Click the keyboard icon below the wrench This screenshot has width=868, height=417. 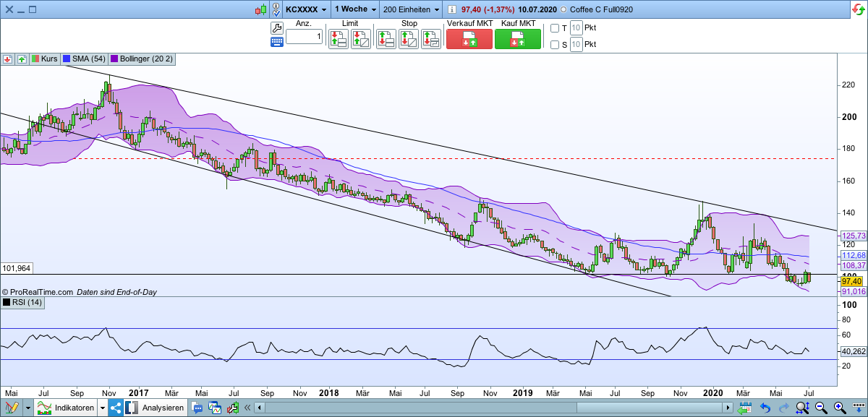[x=277, y=42]
